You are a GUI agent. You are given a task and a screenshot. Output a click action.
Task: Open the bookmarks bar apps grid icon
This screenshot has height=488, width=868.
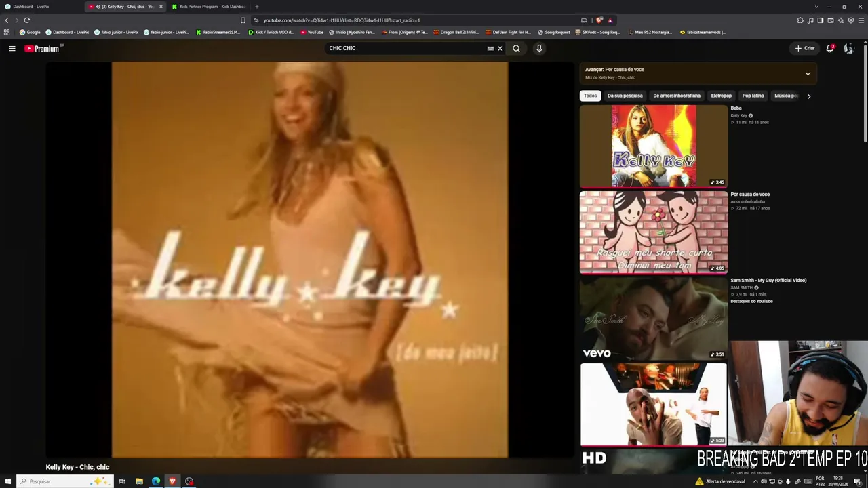[x=7, y=32]
